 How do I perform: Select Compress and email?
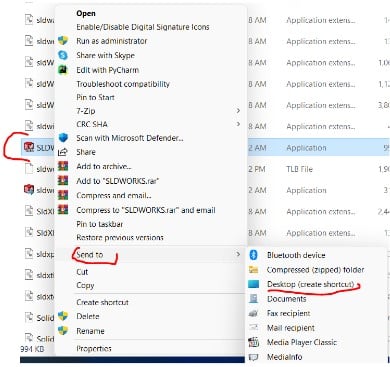pos(114,196)
